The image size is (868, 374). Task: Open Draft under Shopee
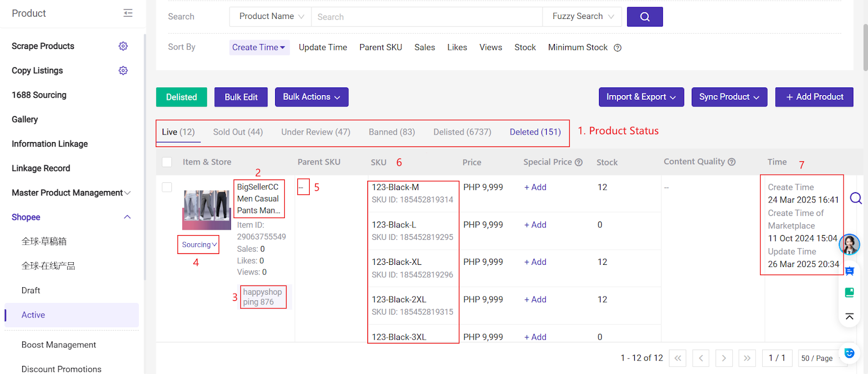(x=31, y=290)
